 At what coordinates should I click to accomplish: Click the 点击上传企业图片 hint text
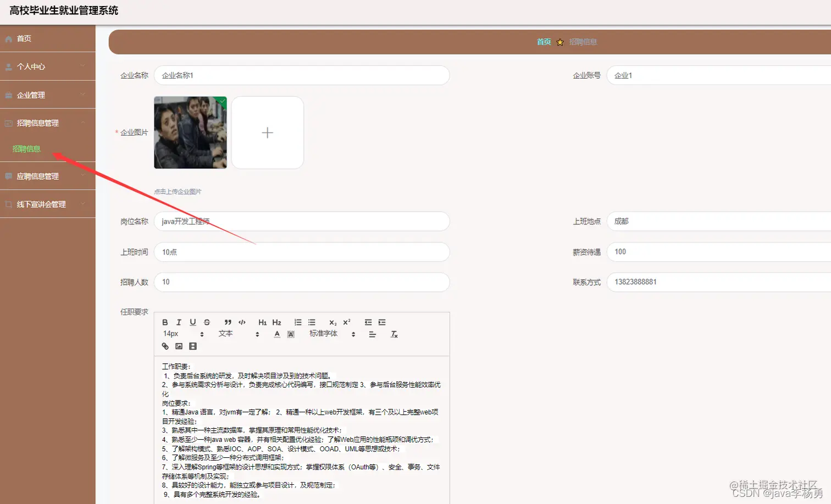[178, 192]
